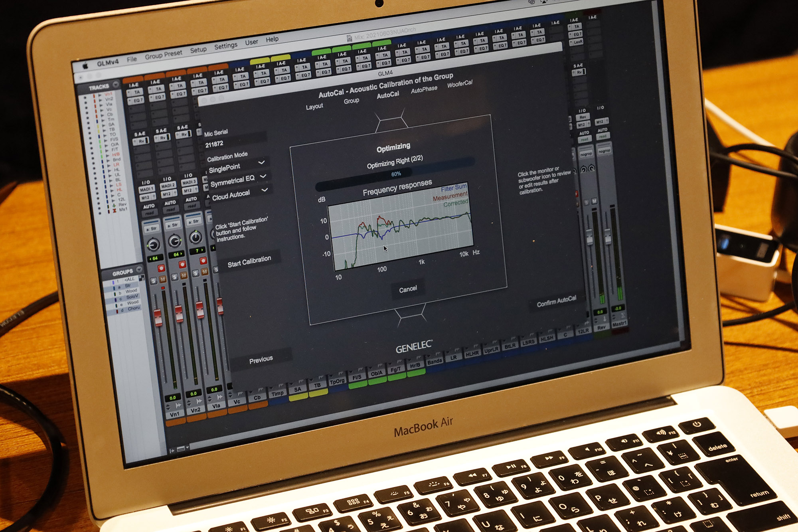
Task: Click the Vla pan knob
Action: coord(195,237)
